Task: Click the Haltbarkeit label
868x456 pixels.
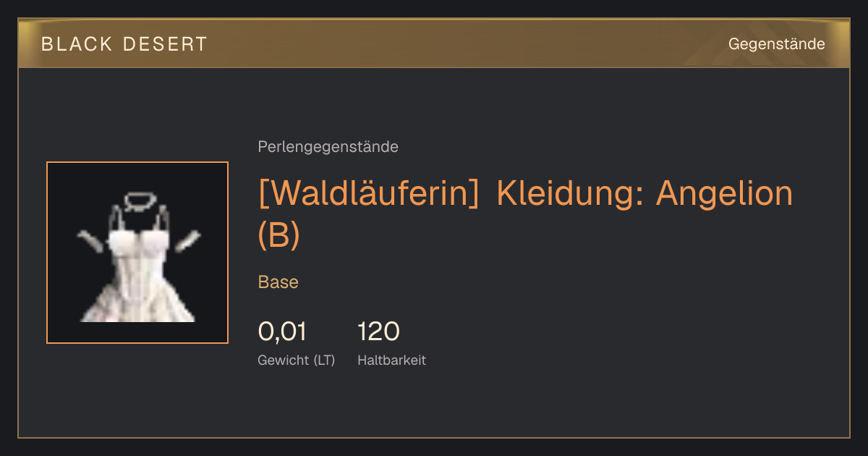Action: click(x=391, y=360)
